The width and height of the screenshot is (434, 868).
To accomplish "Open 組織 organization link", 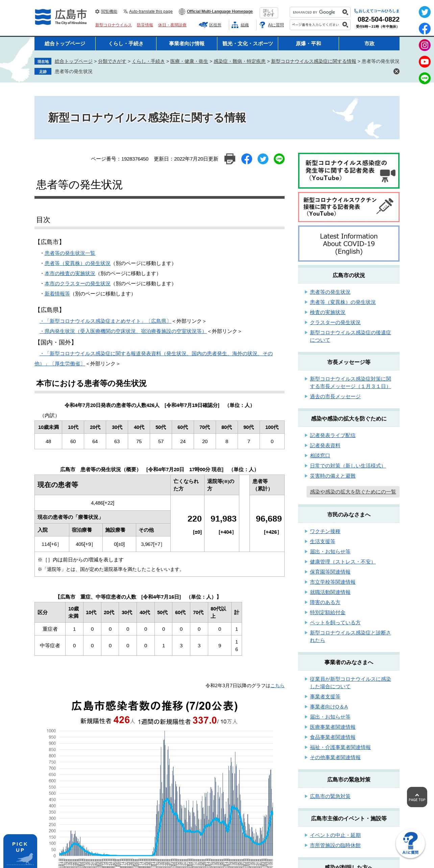I will 245,25.
